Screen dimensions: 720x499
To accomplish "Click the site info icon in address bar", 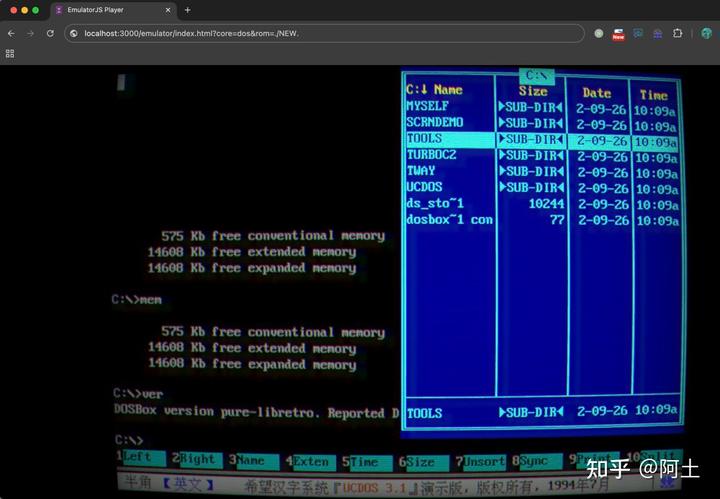I will [x=74, y=33].
